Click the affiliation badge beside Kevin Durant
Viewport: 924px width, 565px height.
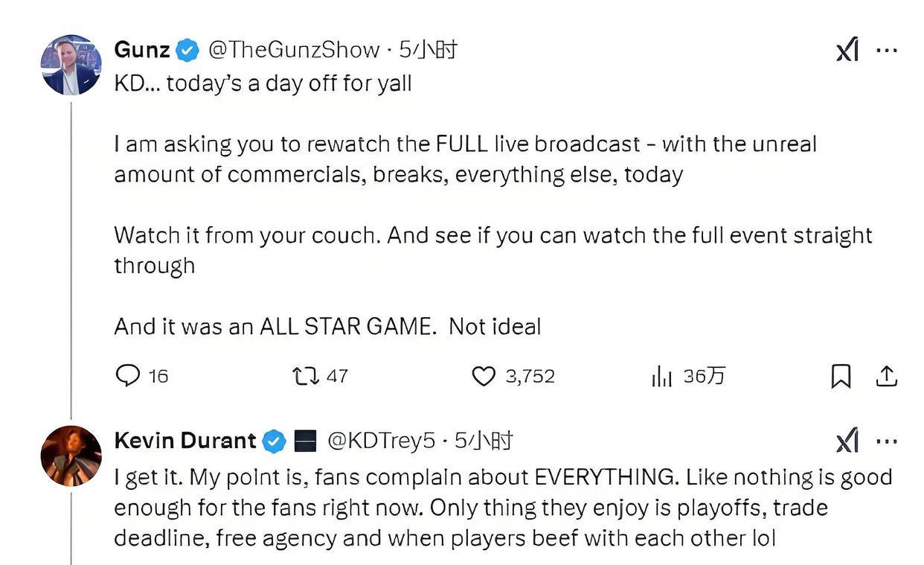click(305, 441)
